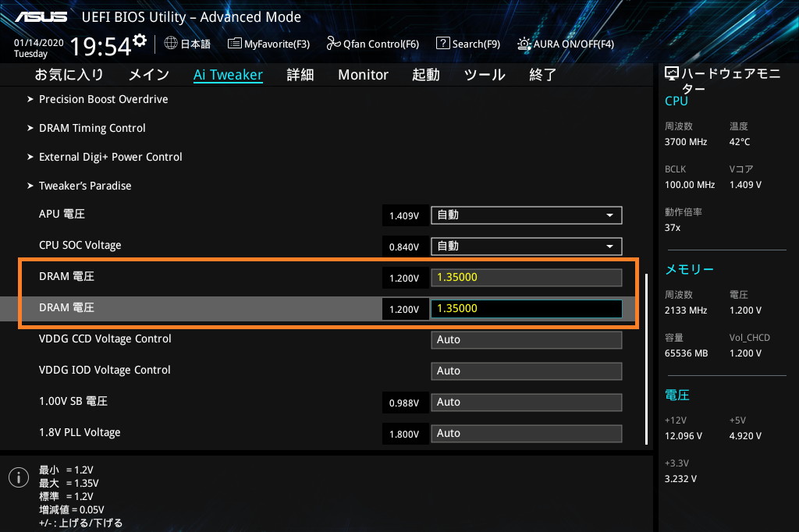
Task: Switch to the 起動 tab
Action: tap(426, 75)
